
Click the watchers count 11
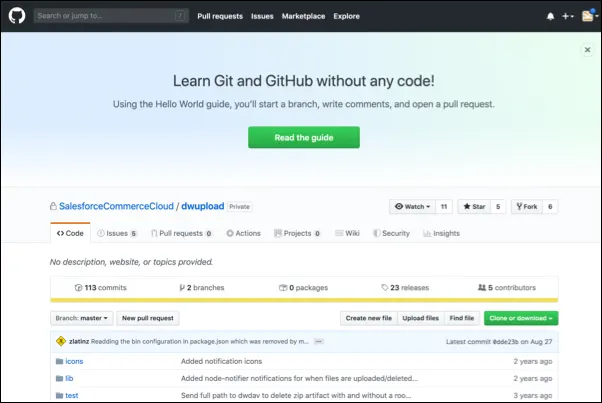[x=444, y=206]
